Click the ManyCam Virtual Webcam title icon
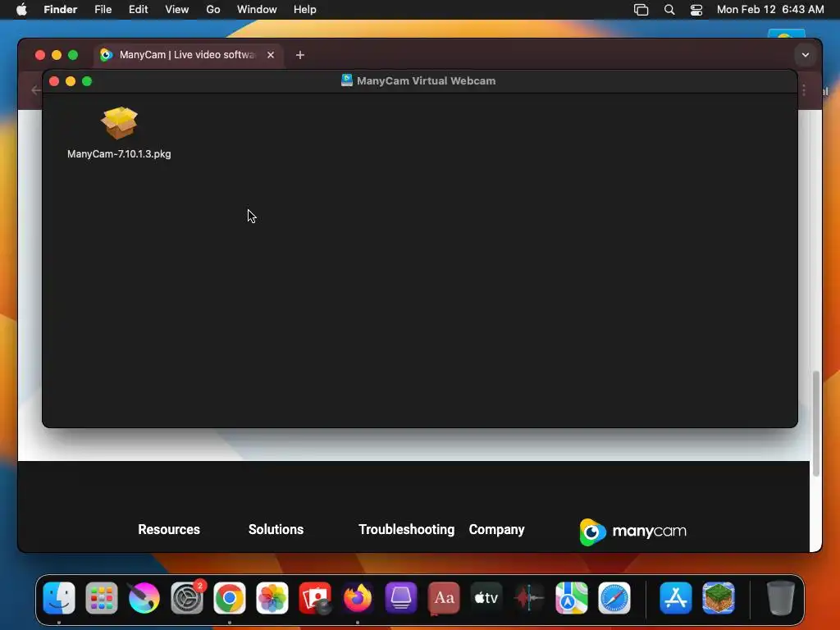840x630 pixels. coord(347,80)
